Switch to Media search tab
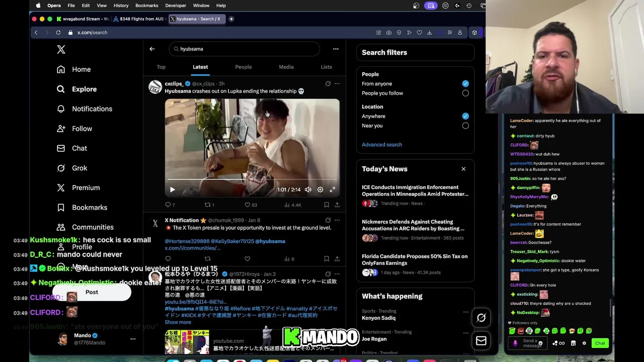Image resolution: width=644 pixels, height=362 pixels. 286,67
